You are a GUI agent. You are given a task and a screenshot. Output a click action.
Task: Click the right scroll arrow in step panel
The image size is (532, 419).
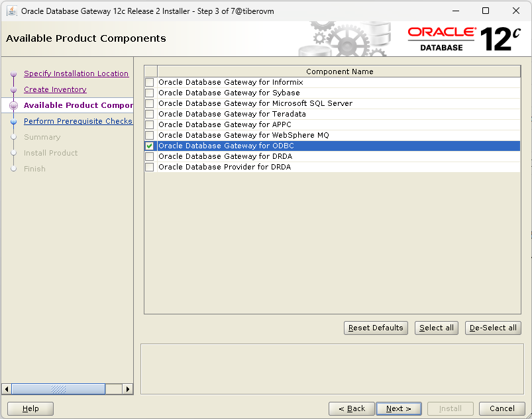(x=127, y=389)
